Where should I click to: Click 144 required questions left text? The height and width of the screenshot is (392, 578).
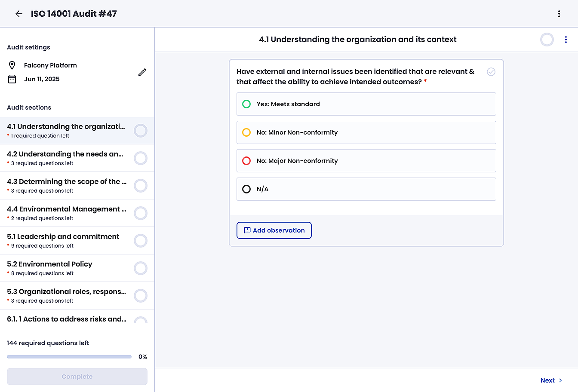(48, 343)
